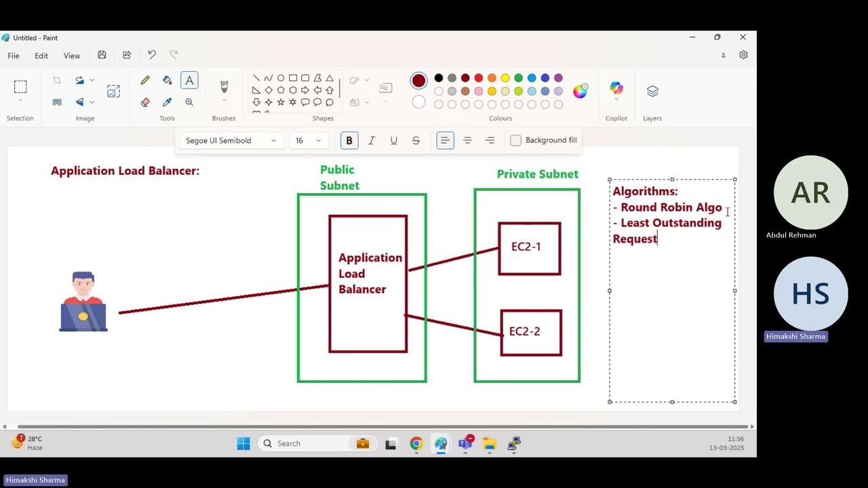Open the Brushes tool

[x=224, y=86]
